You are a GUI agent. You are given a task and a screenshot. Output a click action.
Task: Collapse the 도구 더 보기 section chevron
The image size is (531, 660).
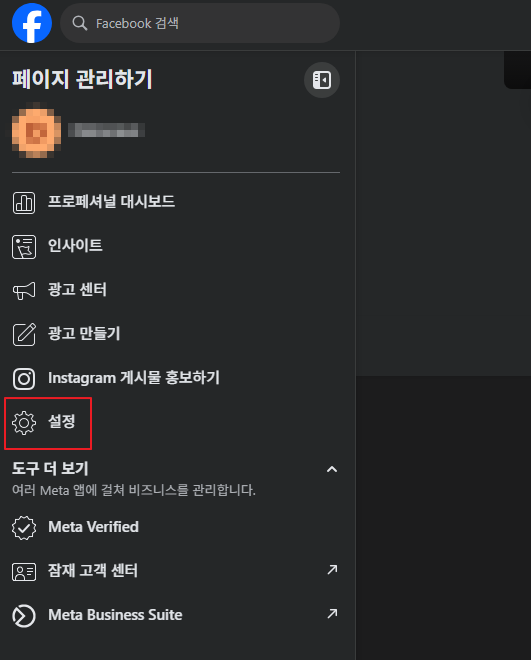(x=332, y=469)
